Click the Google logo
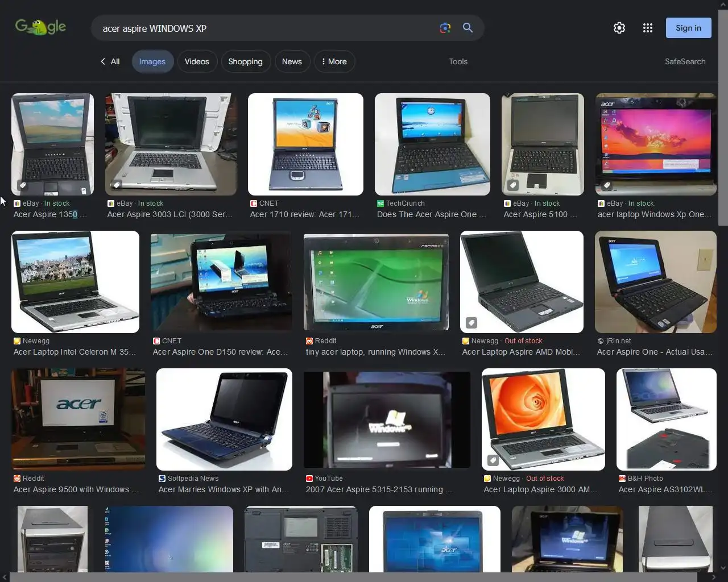This screenshot has height=582, width=728. [x=40, y=27]
